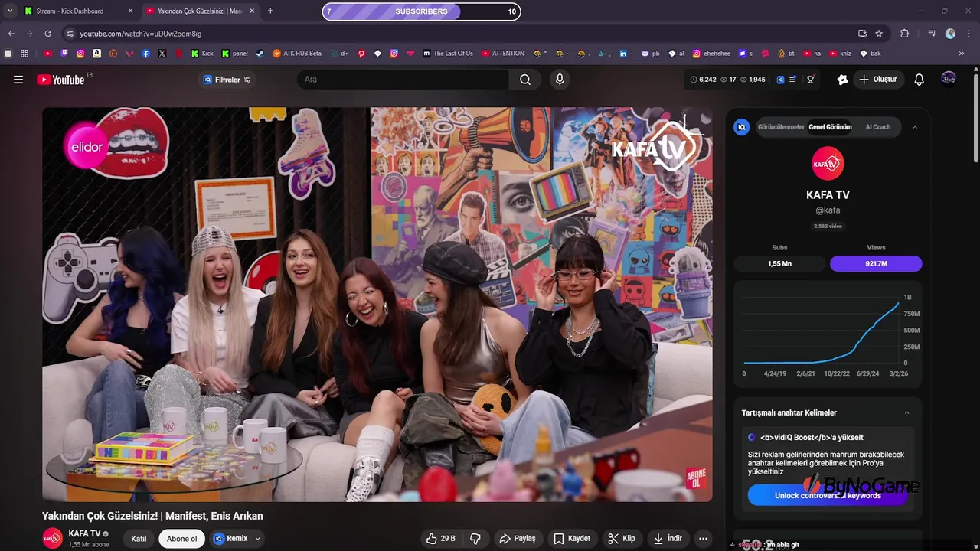The height and width of the screenshot is (551, 980).
Task: Open the Facebook bookmark
Action: pyautogui.click(x=146, y=54)
